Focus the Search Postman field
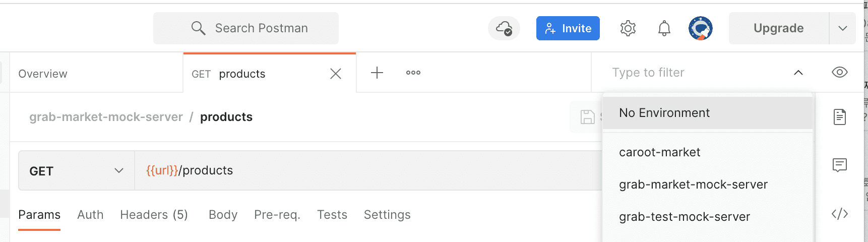868x242 pixels. tap(246, 28)
